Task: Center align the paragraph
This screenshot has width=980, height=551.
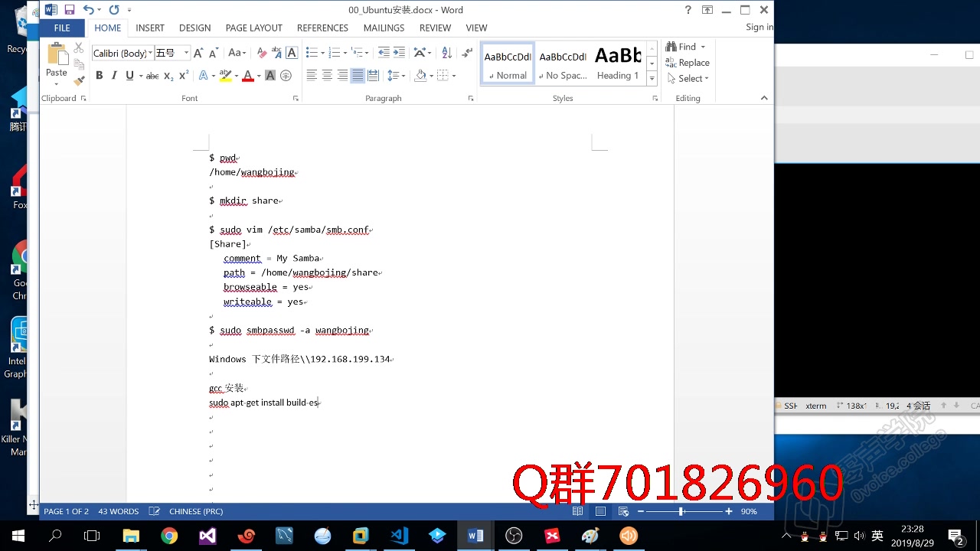Action: coord(327,74)
